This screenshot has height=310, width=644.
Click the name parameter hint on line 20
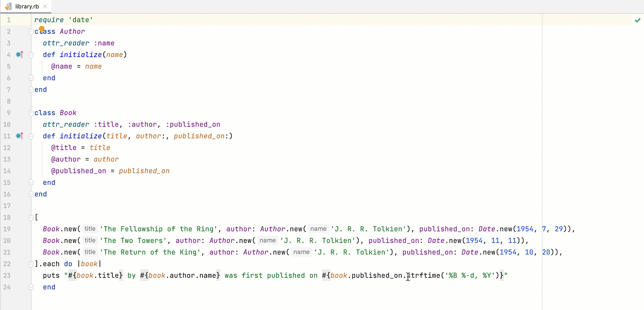[268, 241]
